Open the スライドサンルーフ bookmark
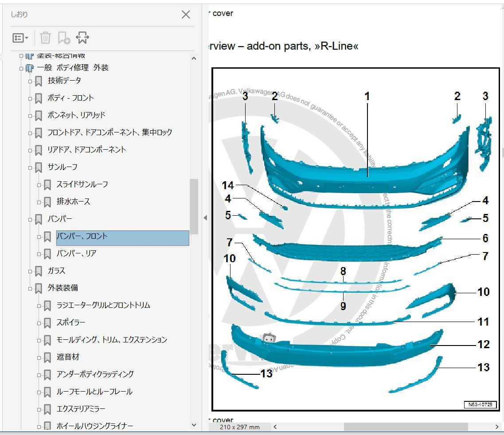 [x=82, y=184]
